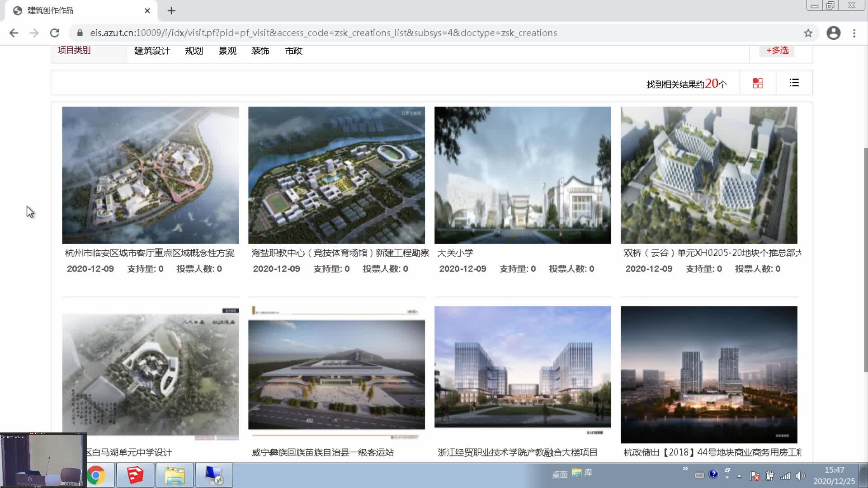Filter by 装饰 category
This screenshot has height=488, width=868.
(260, 51)
